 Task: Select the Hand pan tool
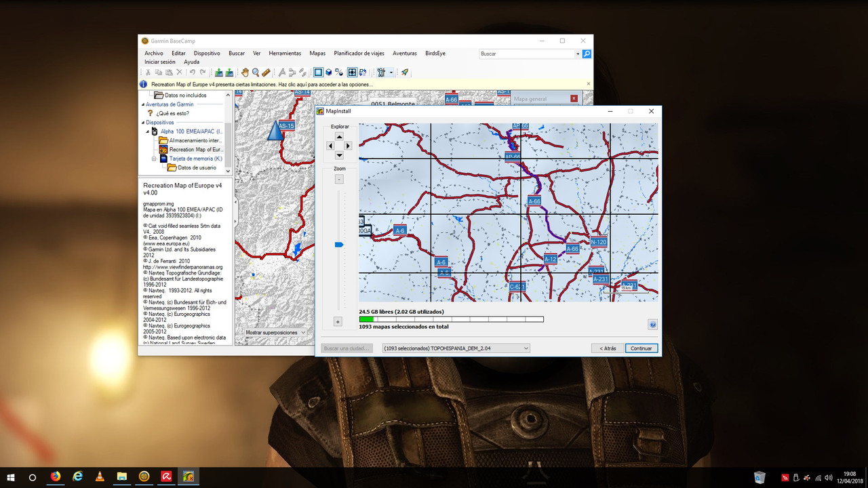click(245, 72)
